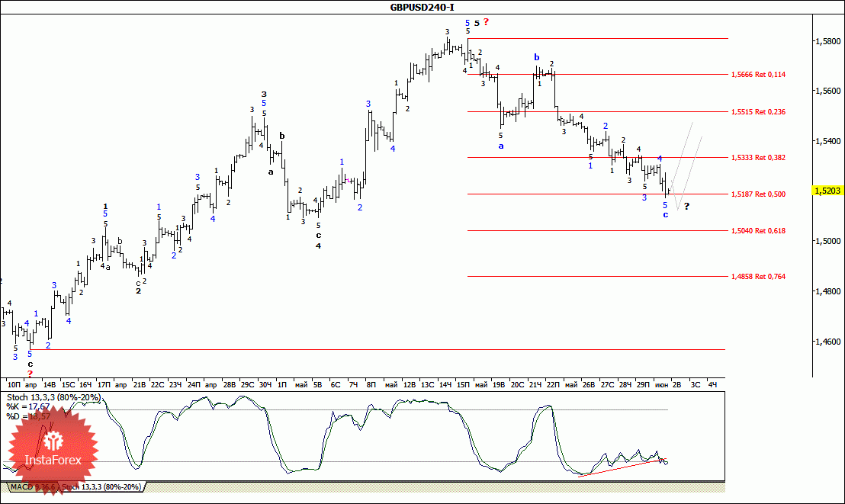Select the 1,5666 Ret 0,114 level label
Viewport: 845px width, 504px height.
coord(758,75)
